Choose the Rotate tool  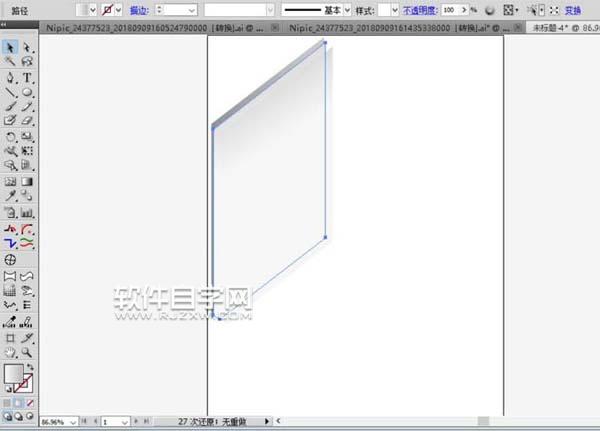click(10, 137)
